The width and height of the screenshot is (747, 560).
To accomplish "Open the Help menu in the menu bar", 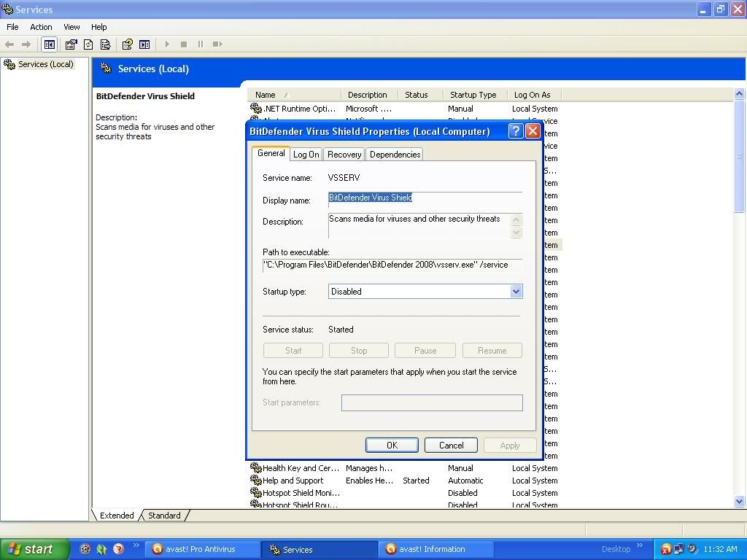I will tap(98, 27).
